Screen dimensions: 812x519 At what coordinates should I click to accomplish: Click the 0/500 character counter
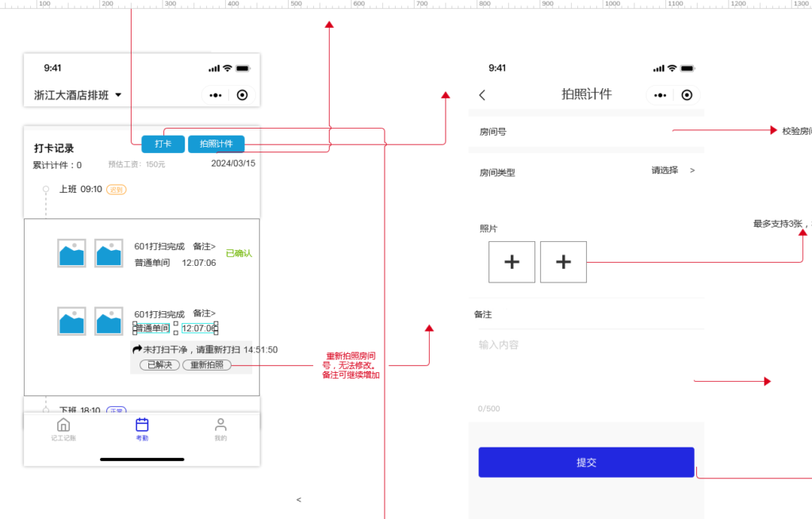tap(488, 409)
